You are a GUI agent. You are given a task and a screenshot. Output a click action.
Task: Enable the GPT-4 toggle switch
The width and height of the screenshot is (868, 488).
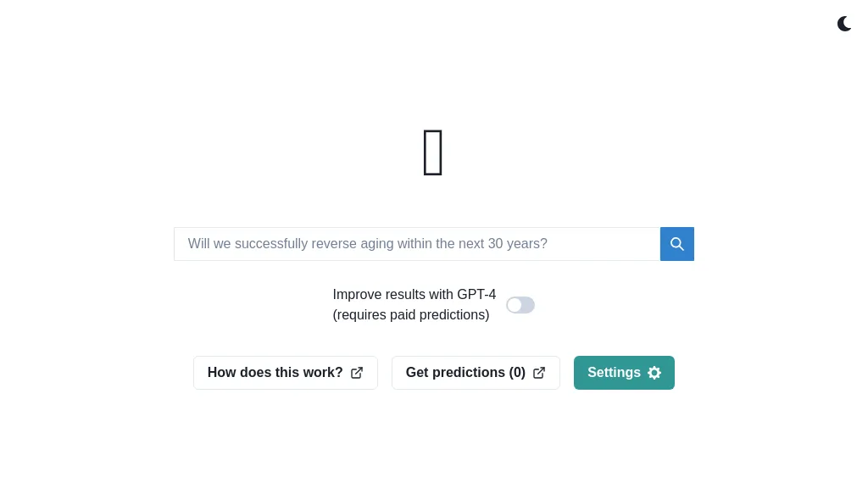520,305
